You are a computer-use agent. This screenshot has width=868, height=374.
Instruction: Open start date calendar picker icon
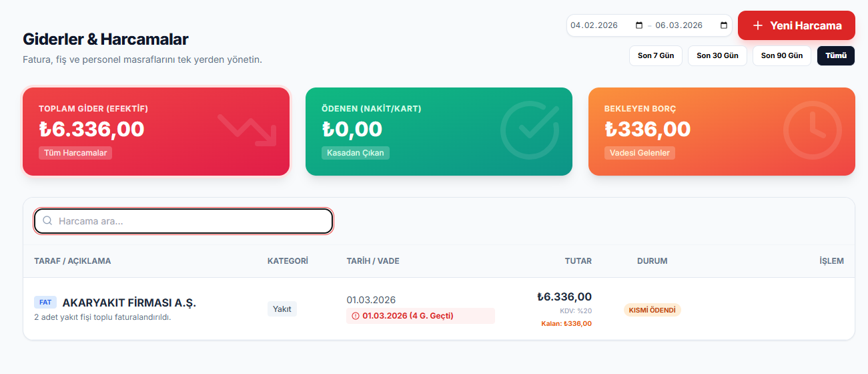639,25
